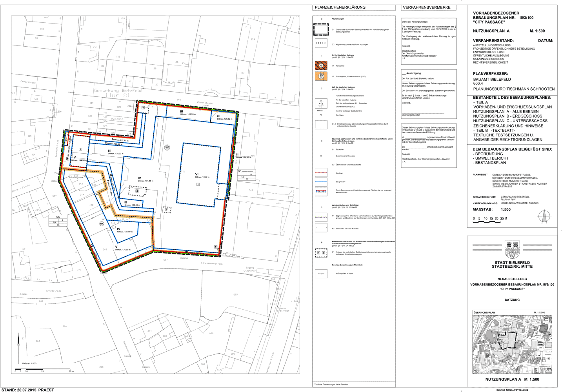Click the Stresemannstraße street label on map
The width and height of the screenshot is (562, 392).
(212, 264)
